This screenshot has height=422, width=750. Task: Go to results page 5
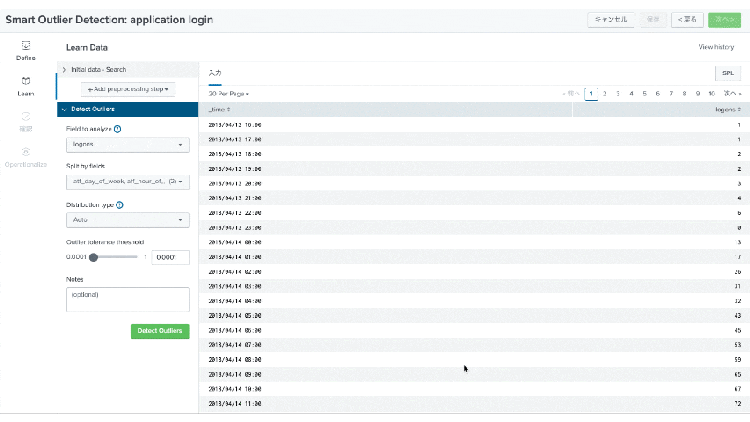(x=644, y=94)
